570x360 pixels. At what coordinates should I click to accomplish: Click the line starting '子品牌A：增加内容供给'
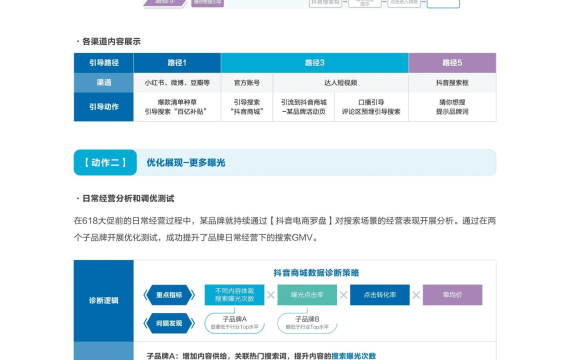261,356
